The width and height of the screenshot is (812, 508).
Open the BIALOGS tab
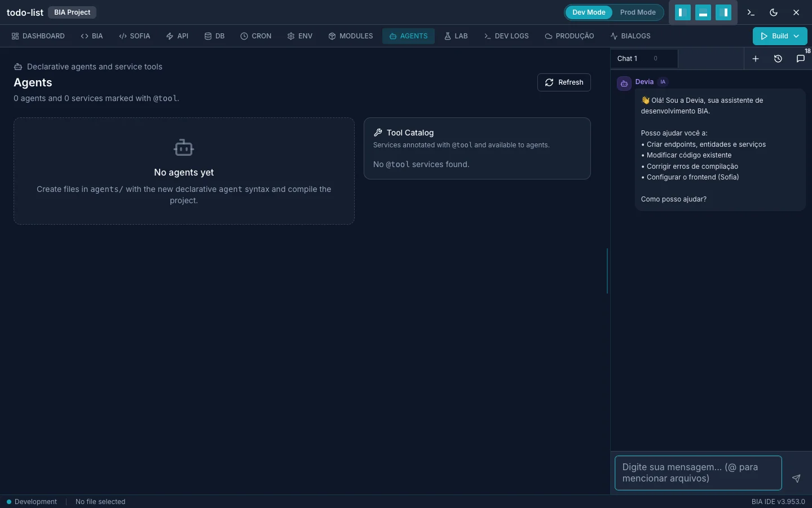(x=630, y=36)
